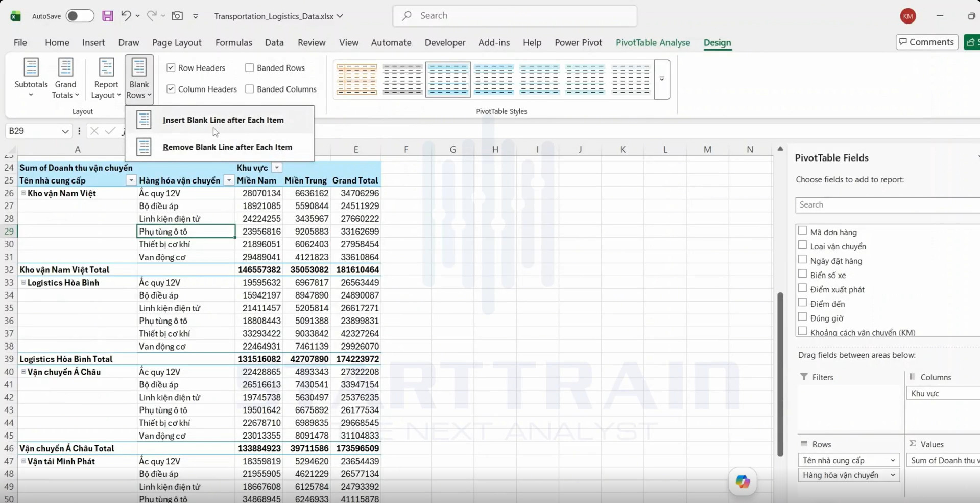Open the Power Pivot tab
The image size is (980, 503).
(x=578, y=43)
